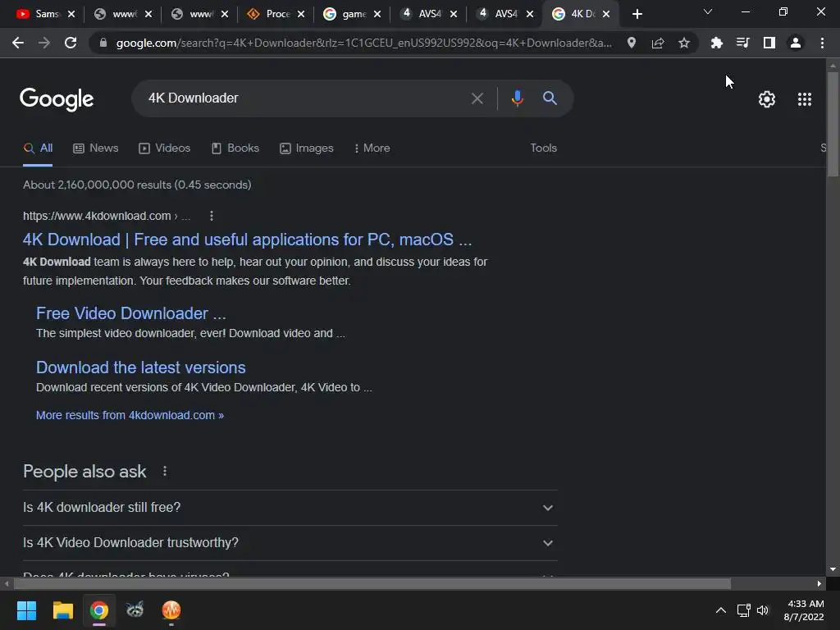
Task: Open 'Download the latest versions' link
Action: (x=141, y=367)
